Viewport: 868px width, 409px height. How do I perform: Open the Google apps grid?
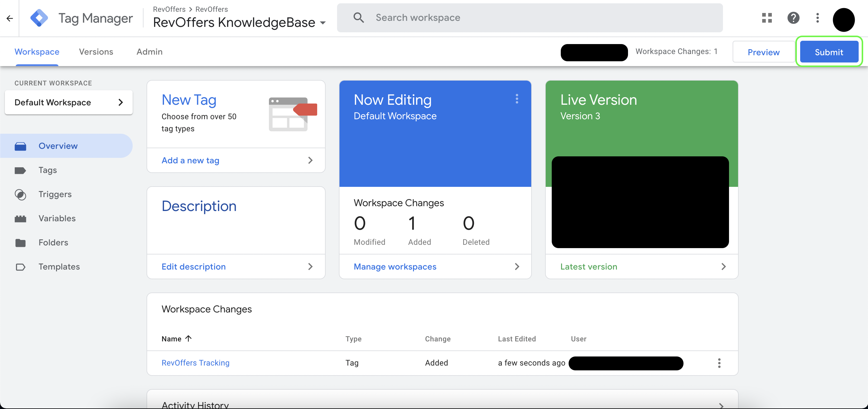coord(767,18)
